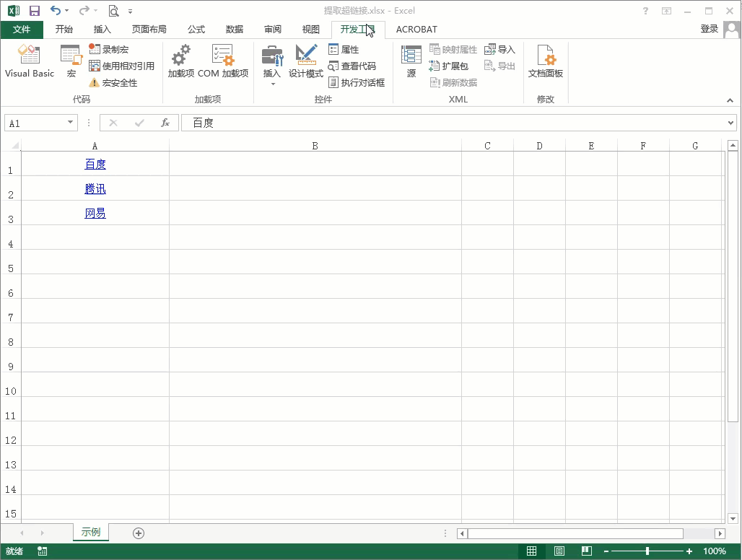
Task: Toggle 设计模式 design mode
Action: 306,61
